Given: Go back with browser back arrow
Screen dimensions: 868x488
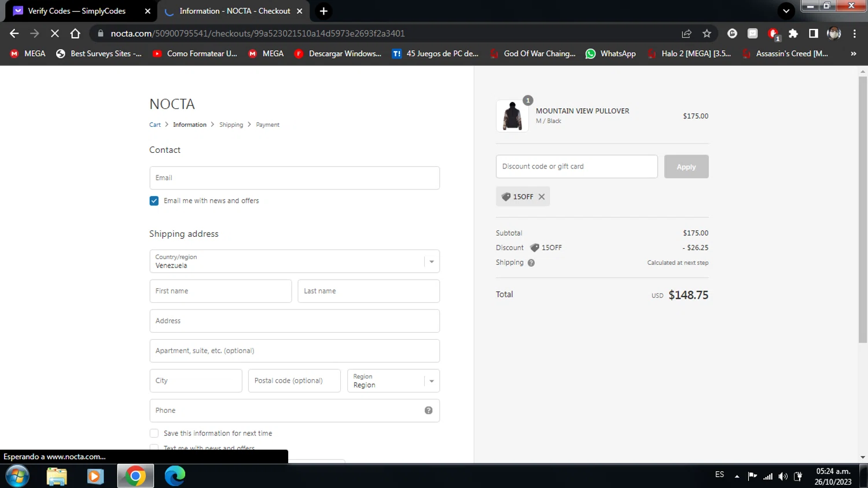Looking at the screenshot, I should pos(14,34).
